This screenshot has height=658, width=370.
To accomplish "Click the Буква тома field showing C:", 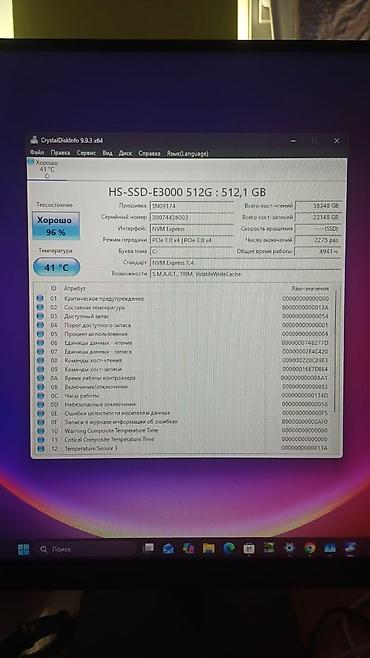I will pos(191,251).
